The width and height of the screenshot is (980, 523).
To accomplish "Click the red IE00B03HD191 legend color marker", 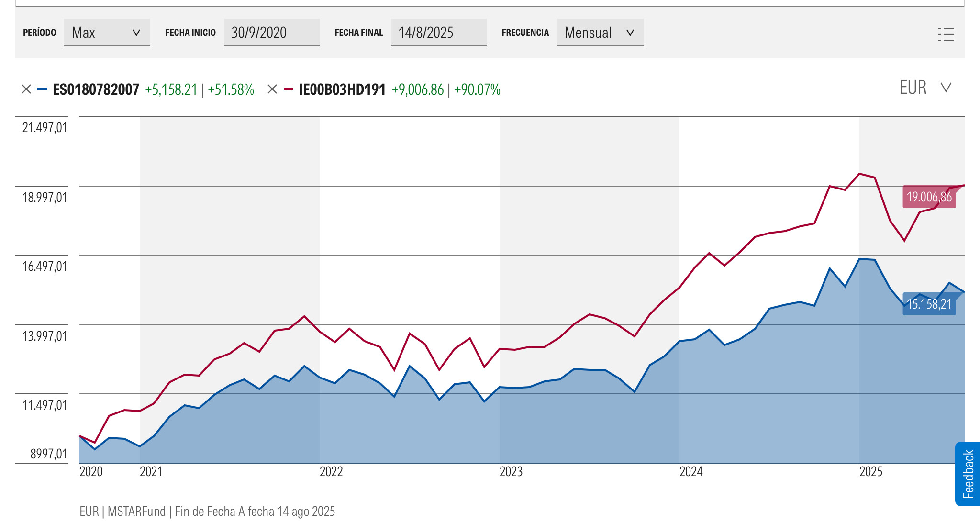I will pos(289,89).
